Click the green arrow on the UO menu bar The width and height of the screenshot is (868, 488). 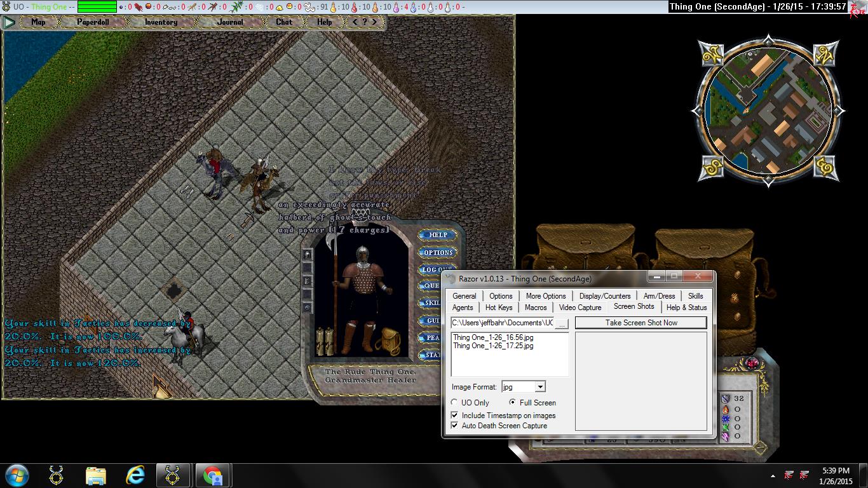[9, 22]
